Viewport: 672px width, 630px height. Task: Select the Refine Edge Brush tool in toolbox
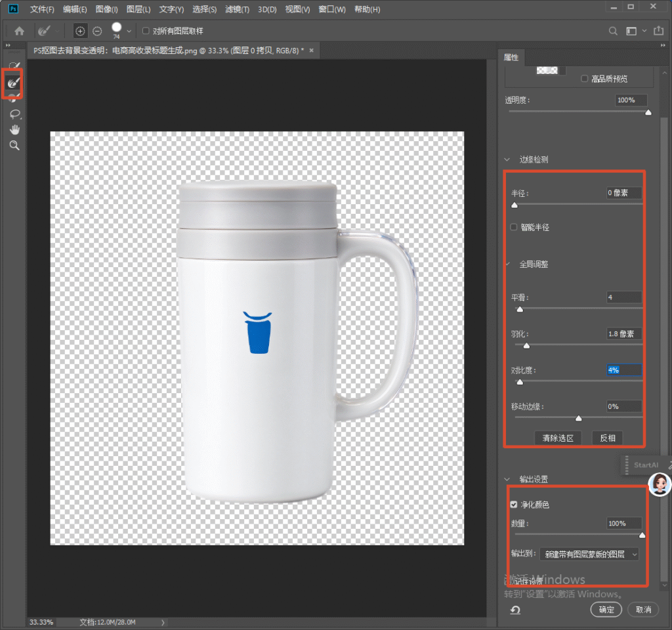click(13, 82)
